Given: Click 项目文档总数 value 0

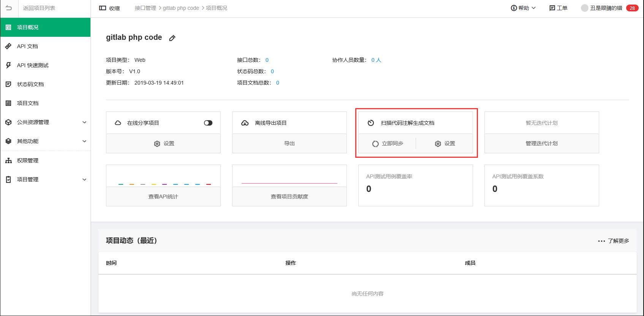Looking at the screenshot, I should coord(278,83).
